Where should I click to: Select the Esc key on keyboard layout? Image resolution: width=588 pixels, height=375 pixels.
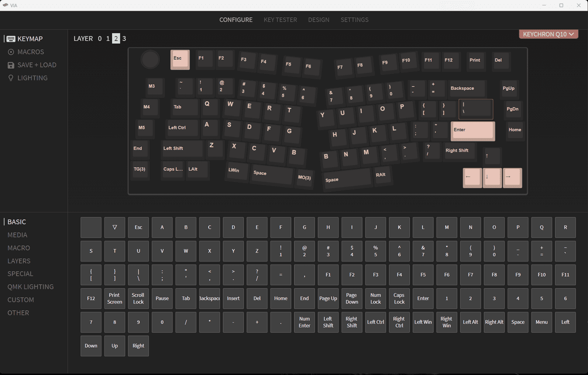pyautogui.click(x=180, y=59)
